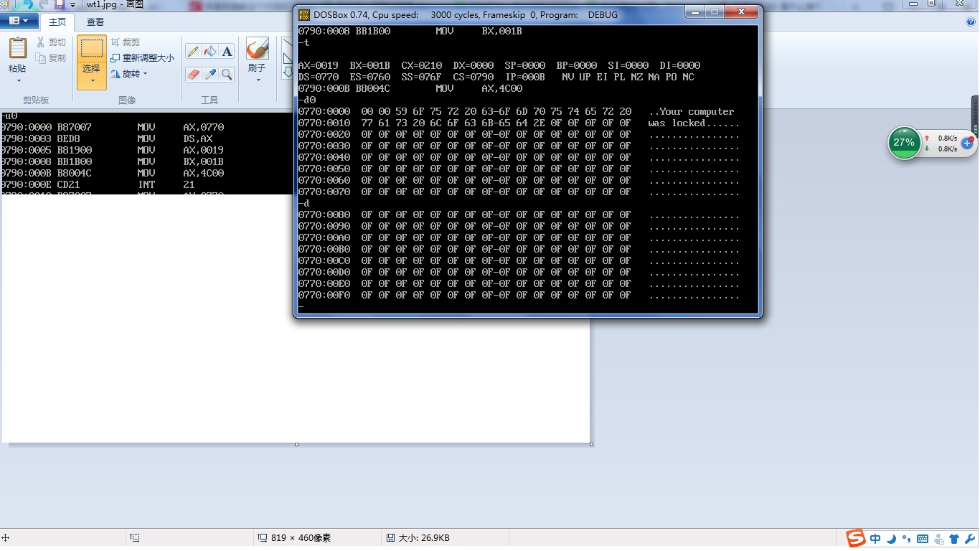Click the Redo arrow in quick access toolbar

pos(44,4)
